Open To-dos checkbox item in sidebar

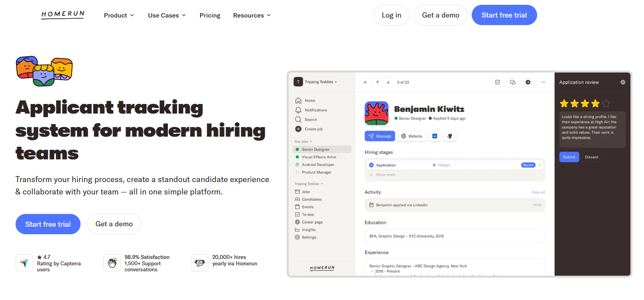(307, 215)
